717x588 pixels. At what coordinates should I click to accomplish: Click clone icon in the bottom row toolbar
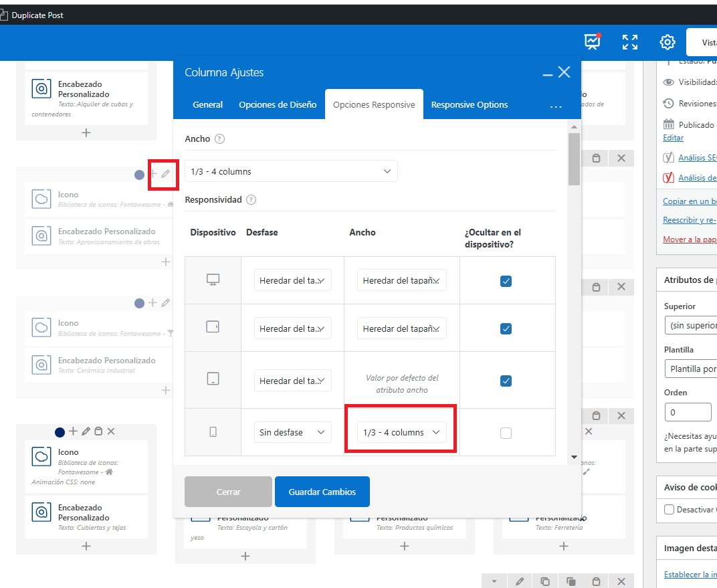click(x=571, y=581)
